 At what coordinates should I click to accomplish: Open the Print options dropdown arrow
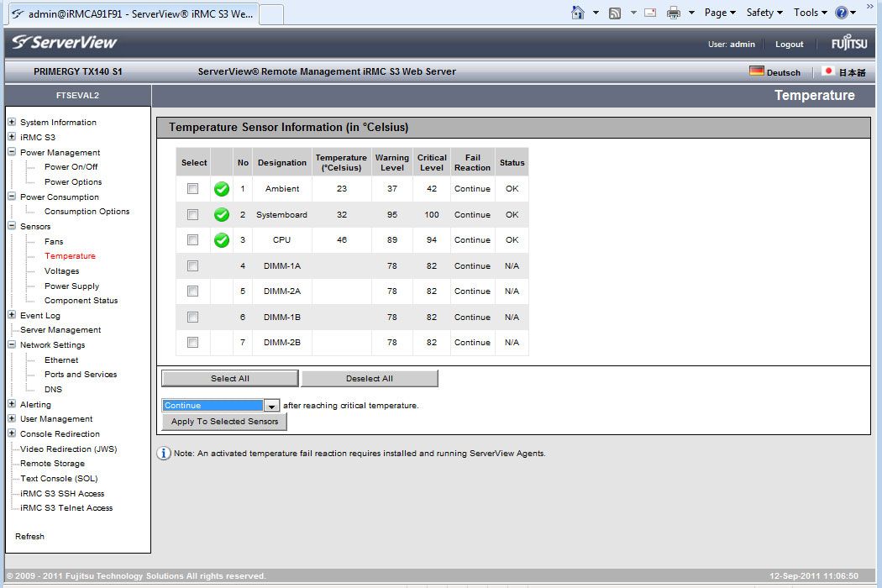point(691,13)
